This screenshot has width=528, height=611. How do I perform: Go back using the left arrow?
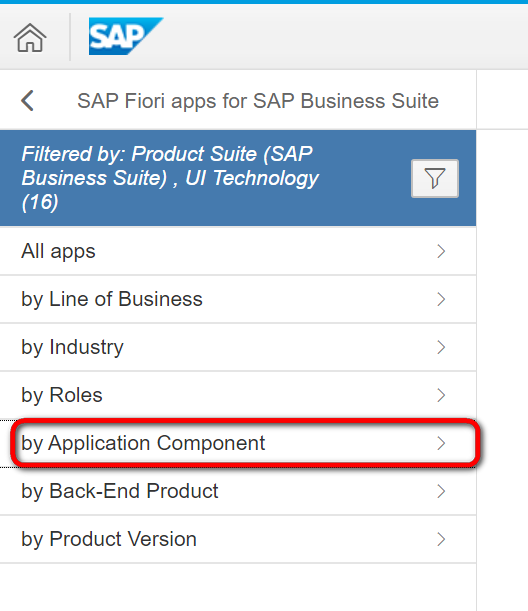coord(27,101)
